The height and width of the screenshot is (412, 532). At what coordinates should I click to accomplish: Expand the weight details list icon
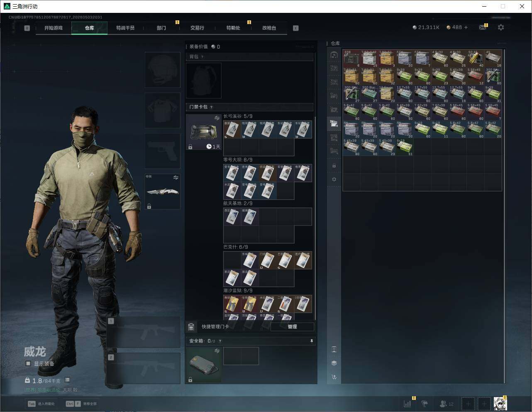click(67, 380)
